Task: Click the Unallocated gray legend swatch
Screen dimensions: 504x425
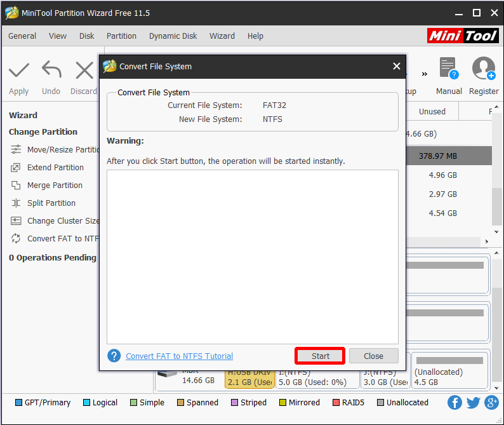Action: [380, 403]
